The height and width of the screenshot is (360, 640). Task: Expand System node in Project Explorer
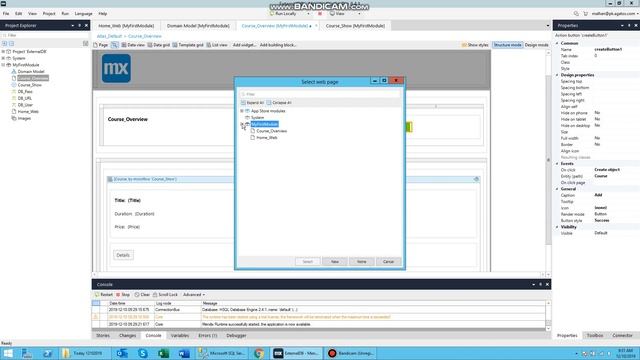[3, 58]
